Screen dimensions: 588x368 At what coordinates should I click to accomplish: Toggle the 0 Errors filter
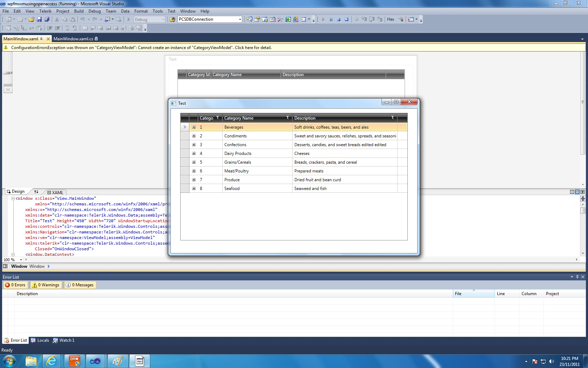(15, 285)
